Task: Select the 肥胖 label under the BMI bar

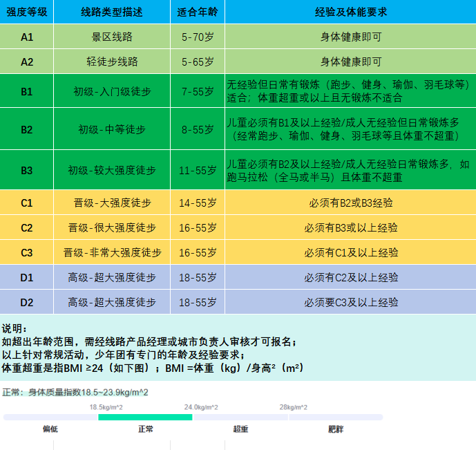Action: pyautogui.click(x=336, y=429)
